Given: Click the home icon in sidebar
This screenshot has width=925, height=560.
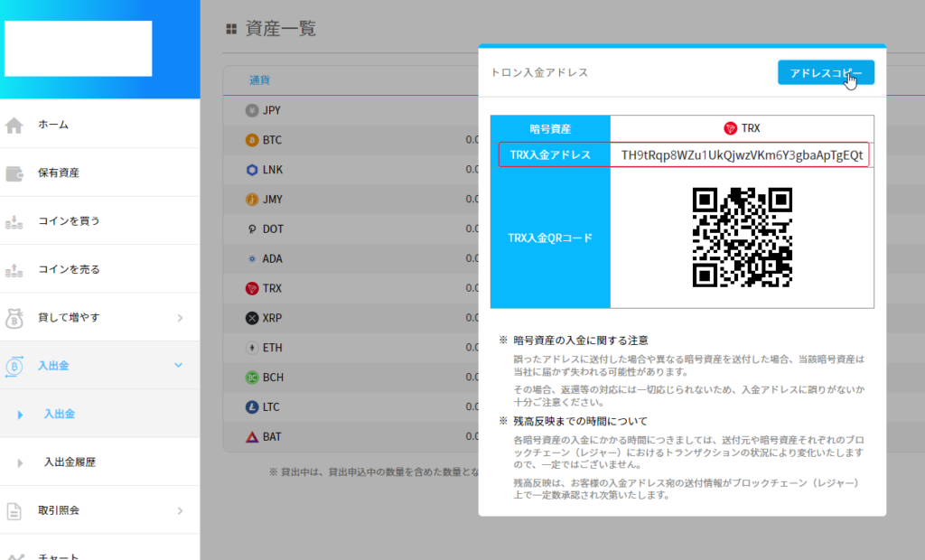Looking at the screenshot, I should point(14,125).
